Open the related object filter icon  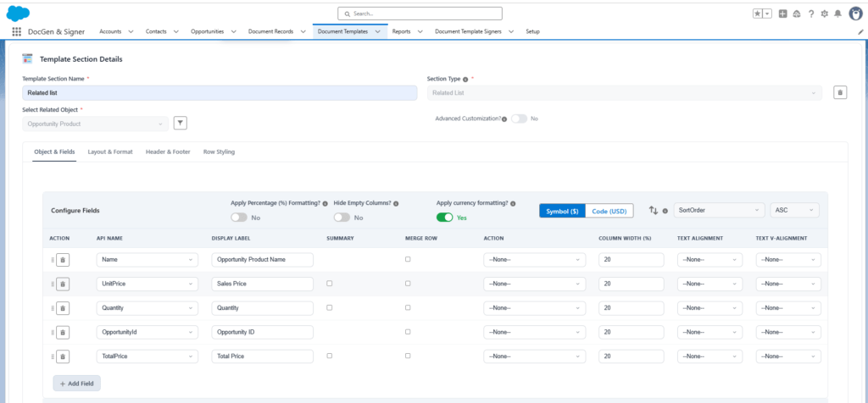180,124
